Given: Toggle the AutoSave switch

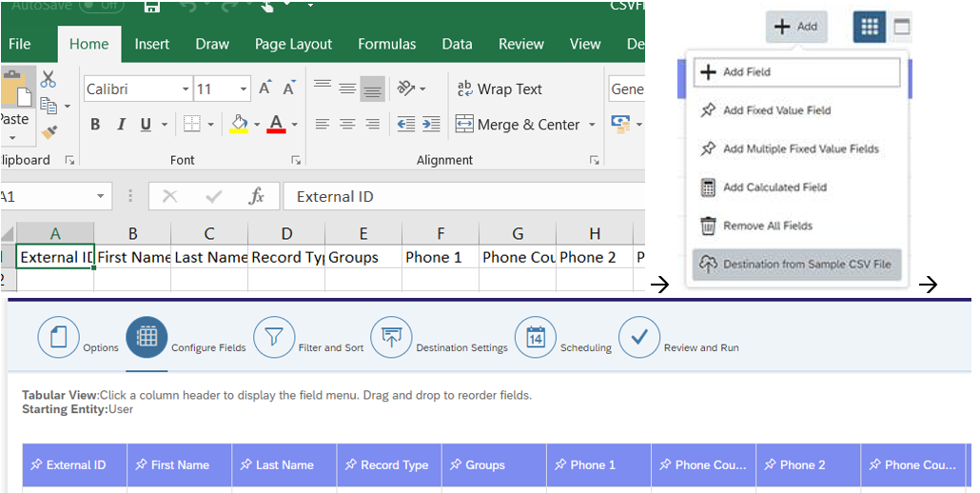Looking at the screenshot, I should click(x=101, y=6).
